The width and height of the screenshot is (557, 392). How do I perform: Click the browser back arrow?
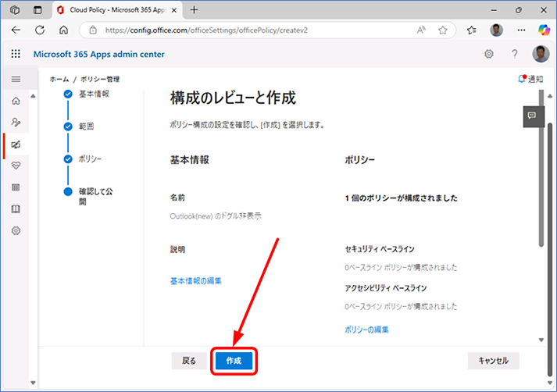[x=16, y=30]
